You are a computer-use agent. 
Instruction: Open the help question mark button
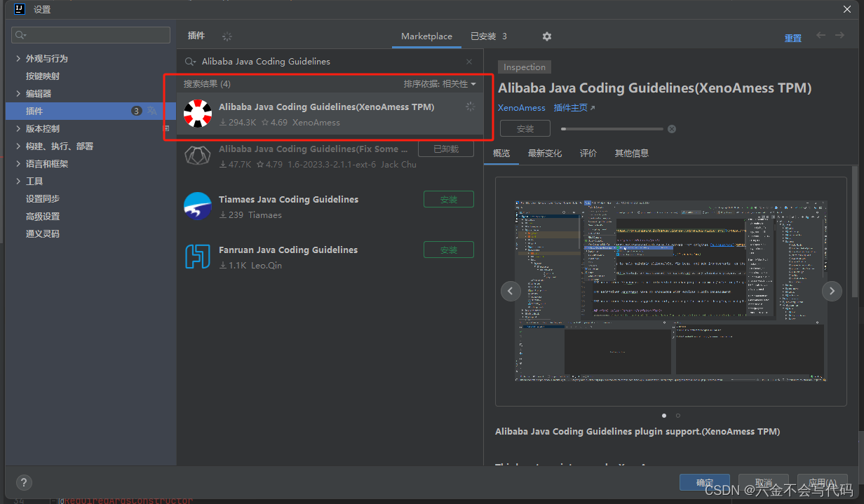point(24,482)
